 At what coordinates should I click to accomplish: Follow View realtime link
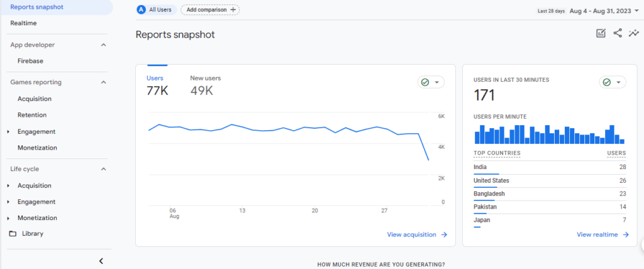click(603, 234)
